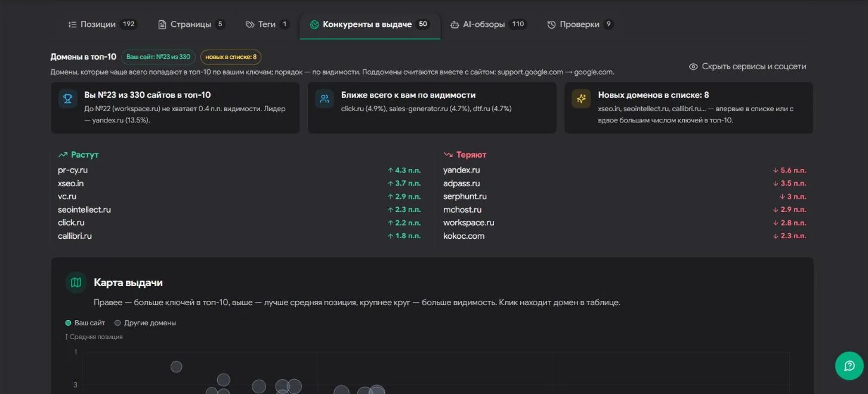
Task: Click the document icon on the Страницы tab
Action: [162, 24]
